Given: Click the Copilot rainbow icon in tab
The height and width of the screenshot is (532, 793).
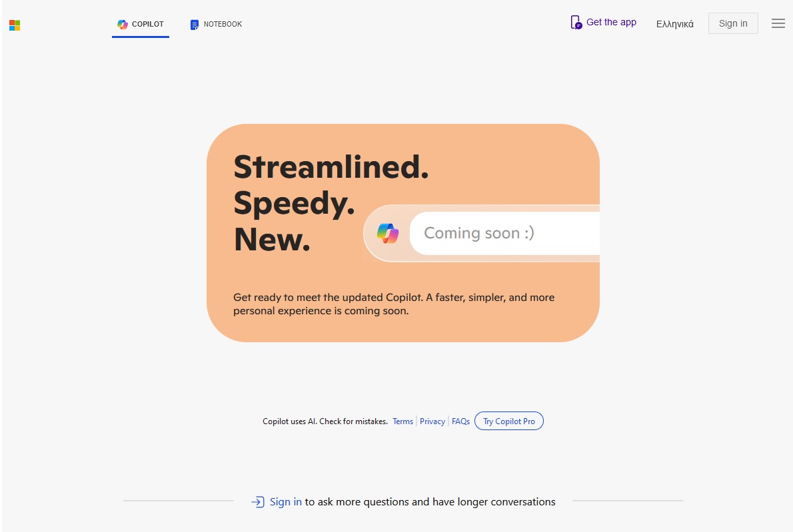Looking at the screenshot, I should 123,24.
